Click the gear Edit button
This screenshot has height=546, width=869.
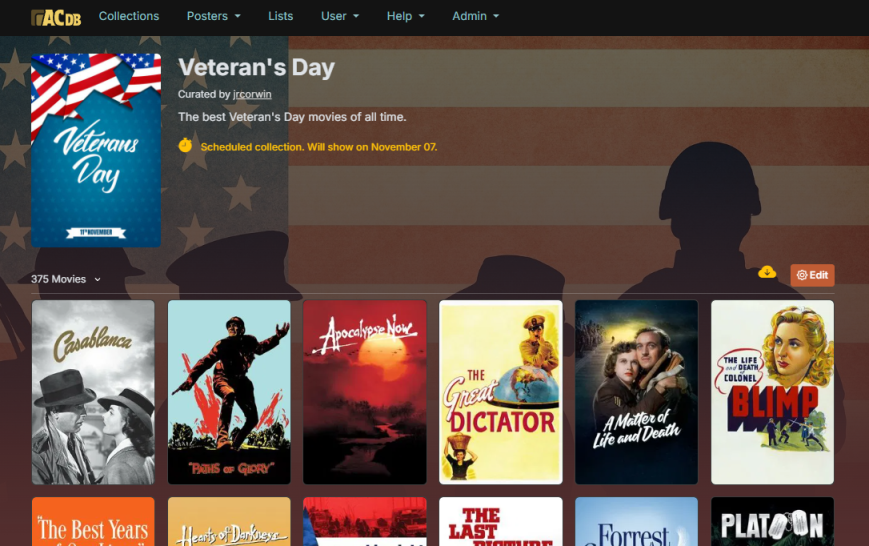812,275
